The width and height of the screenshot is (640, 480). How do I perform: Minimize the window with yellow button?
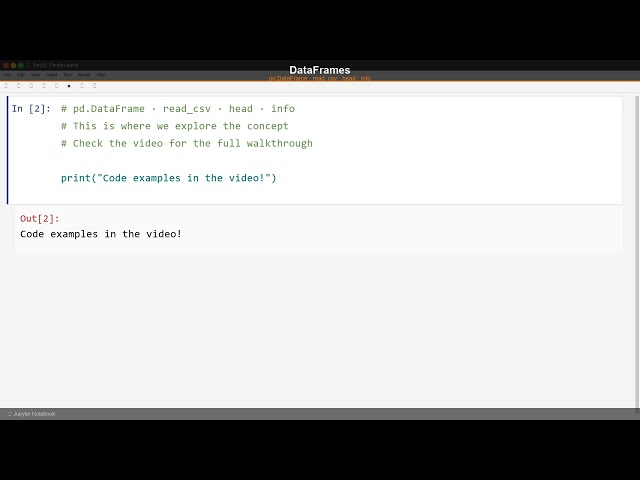coord(13,65)
